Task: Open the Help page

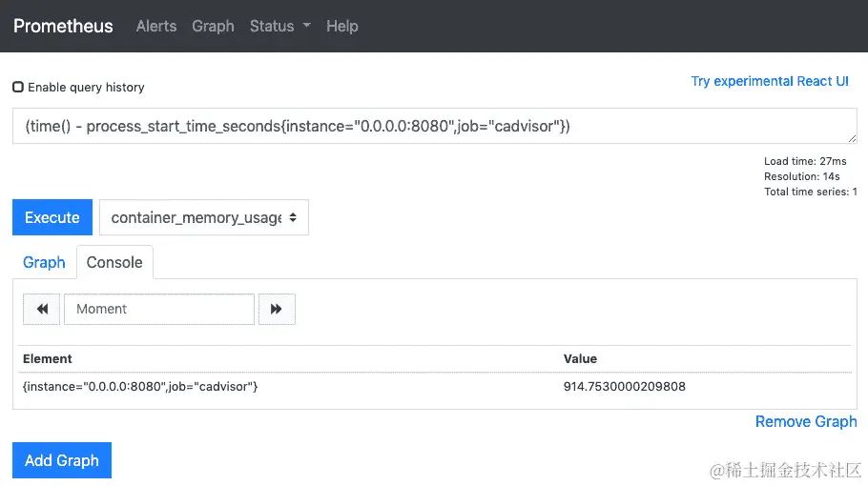Action: [x=342, y=26]
